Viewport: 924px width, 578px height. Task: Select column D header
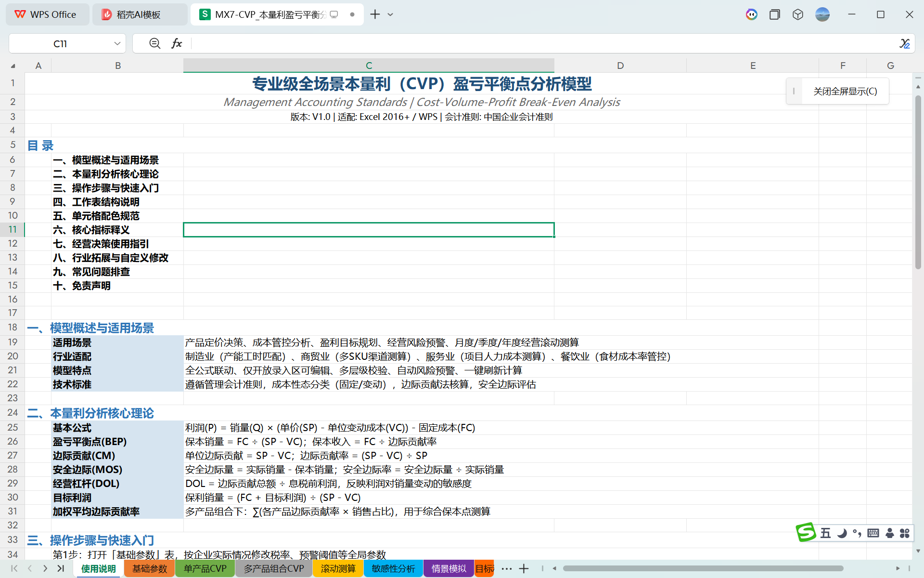click(x=620, y=66)
